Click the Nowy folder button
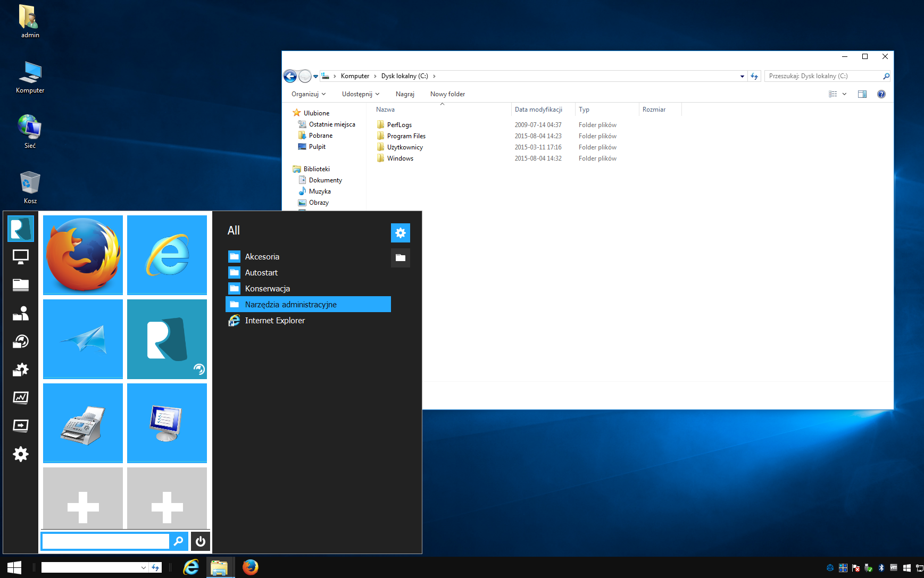 (447, 94)
